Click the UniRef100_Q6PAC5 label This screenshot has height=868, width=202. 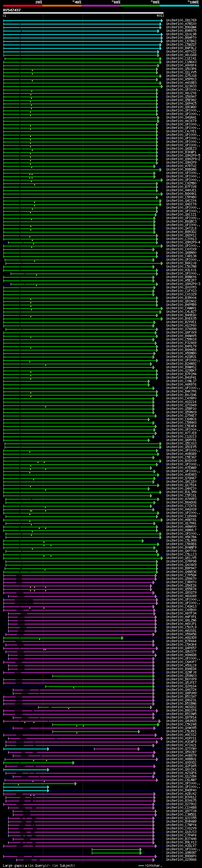(181, 104)
